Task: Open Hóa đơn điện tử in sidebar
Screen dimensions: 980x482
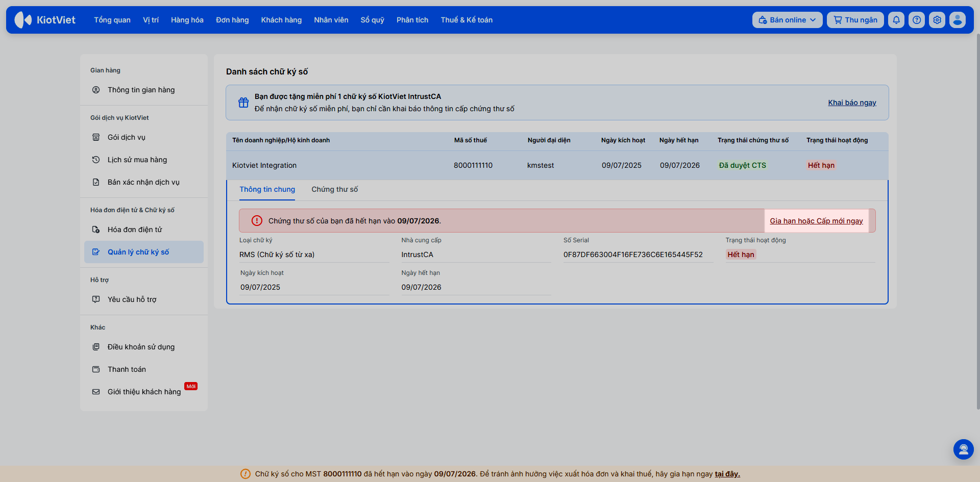Action: tap(144, 230)
